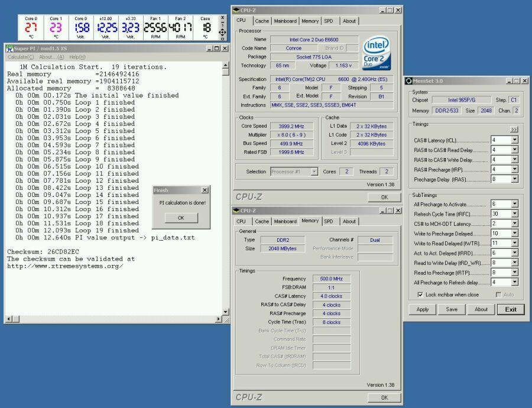Click the "Intel Core 2 Duo E6600" name field

314,40
